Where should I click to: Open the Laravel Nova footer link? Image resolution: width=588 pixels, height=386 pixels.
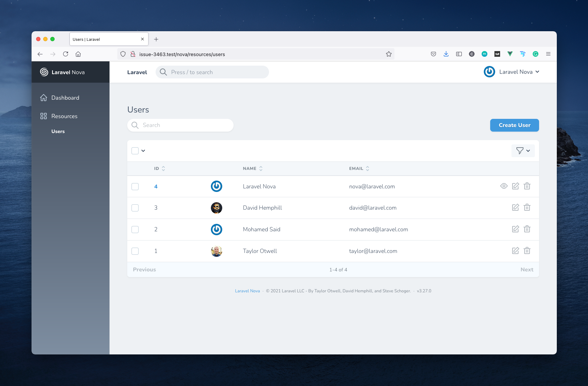point(247,291)
